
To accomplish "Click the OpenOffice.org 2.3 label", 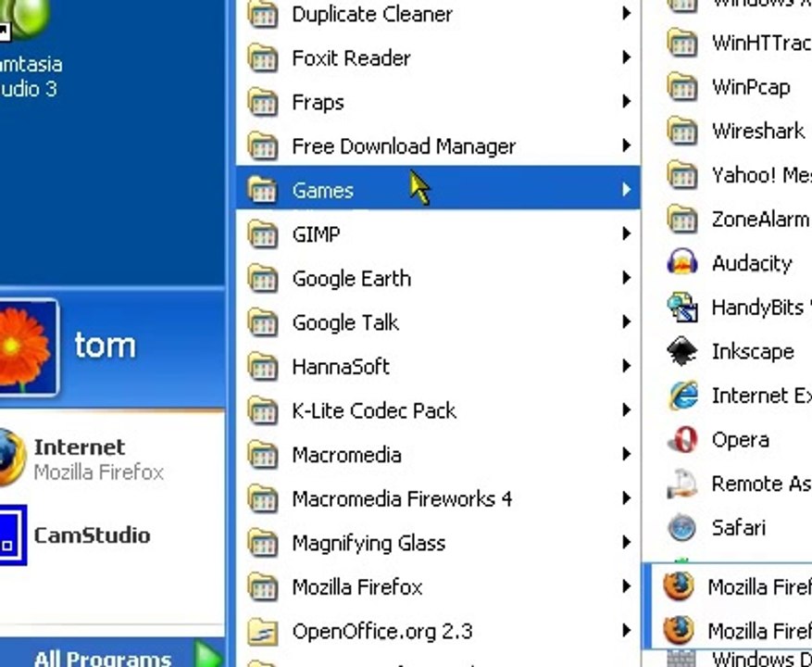I will 382,631.
